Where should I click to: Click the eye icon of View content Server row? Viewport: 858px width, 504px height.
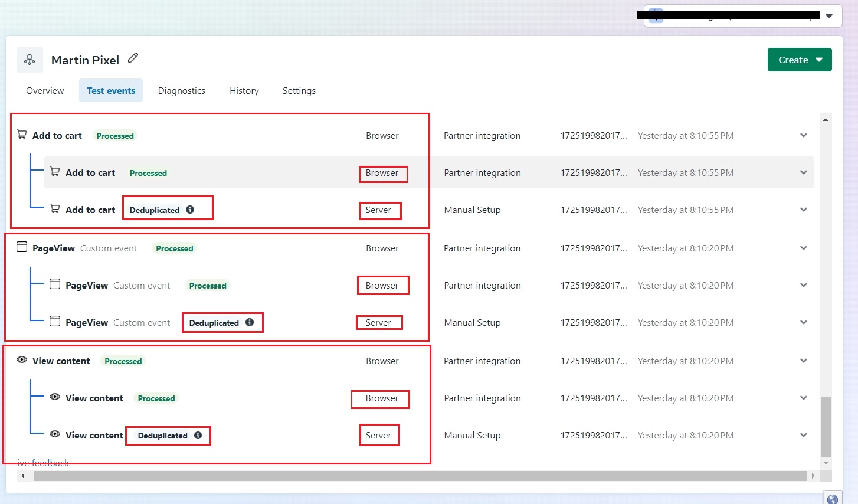point(55,434)
